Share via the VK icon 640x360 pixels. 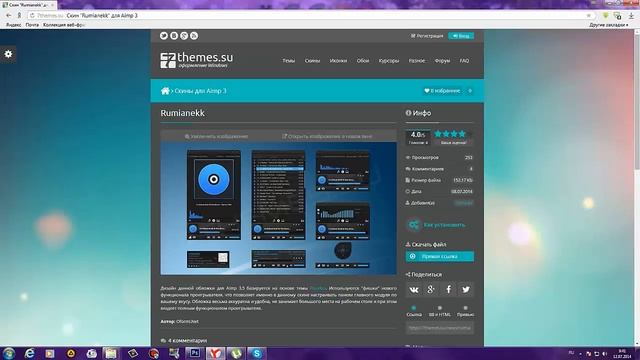413,289
